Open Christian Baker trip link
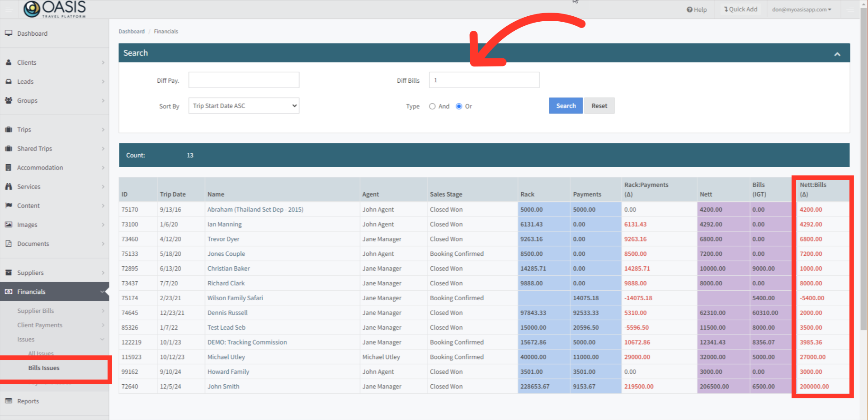Viewport: 868px width, 420px height. point(228,269)
